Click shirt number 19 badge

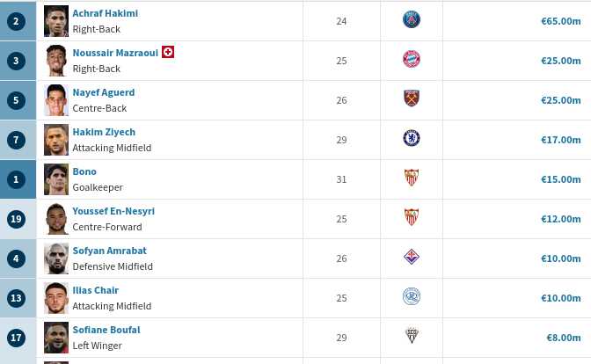click(x=16, y=219)
